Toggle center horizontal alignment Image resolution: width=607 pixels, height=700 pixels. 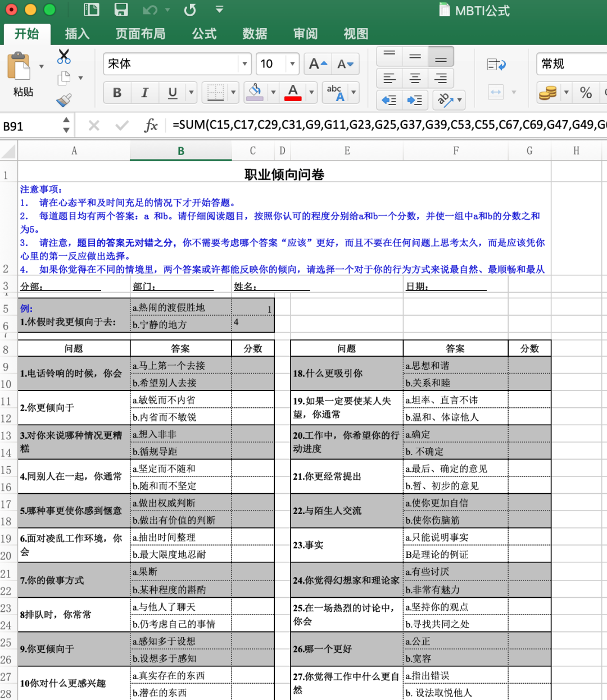[415, 79]
